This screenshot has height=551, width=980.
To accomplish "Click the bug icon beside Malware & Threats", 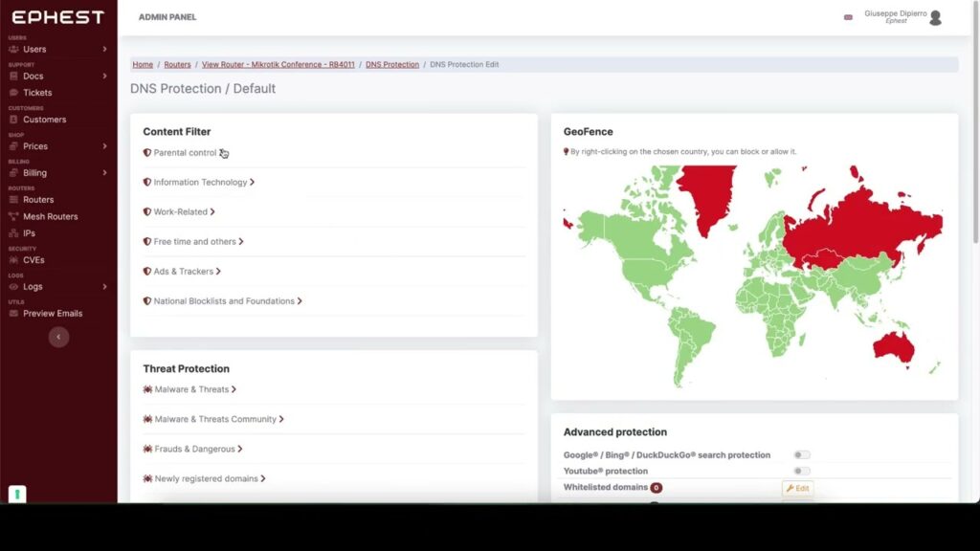I will tap(147, 389).
